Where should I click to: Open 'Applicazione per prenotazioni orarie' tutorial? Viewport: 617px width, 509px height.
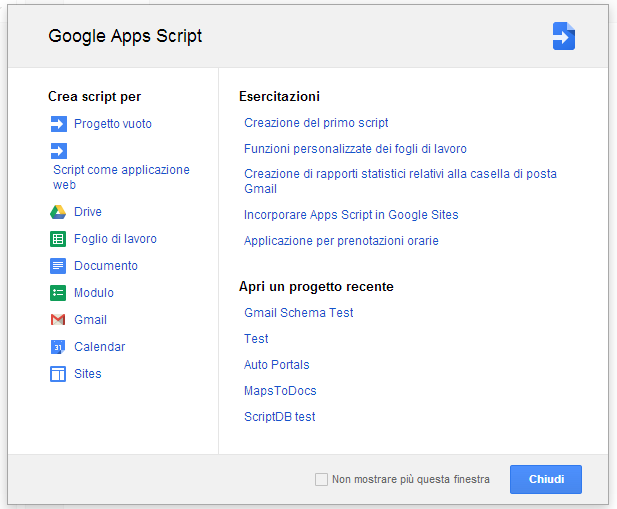tap(341, 241)
